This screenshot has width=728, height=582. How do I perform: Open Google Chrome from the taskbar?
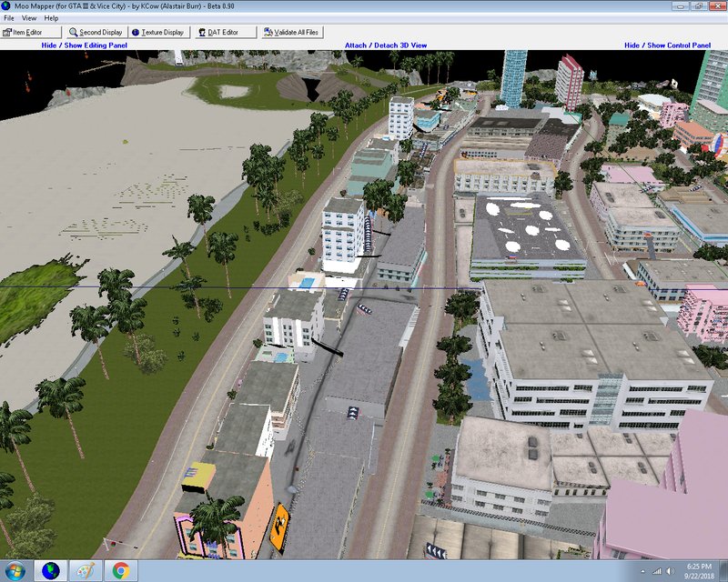coord(121,571)
